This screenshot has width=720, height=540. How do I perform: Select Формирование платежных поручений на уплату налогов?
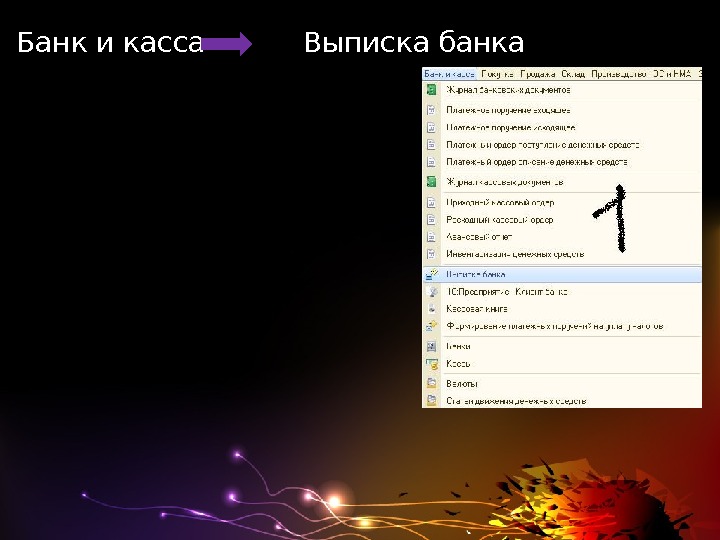[554, 326]
